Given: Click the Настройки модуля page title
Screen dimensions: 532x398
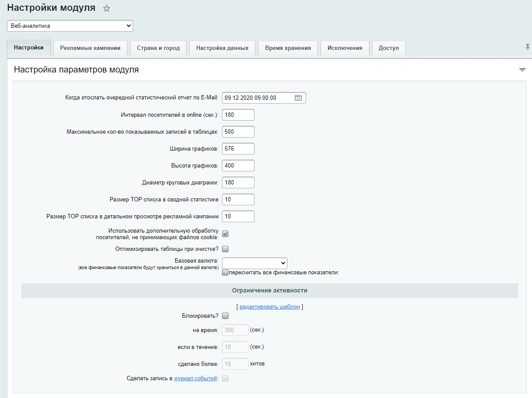Looking at the screenshot, I should 51,8.
